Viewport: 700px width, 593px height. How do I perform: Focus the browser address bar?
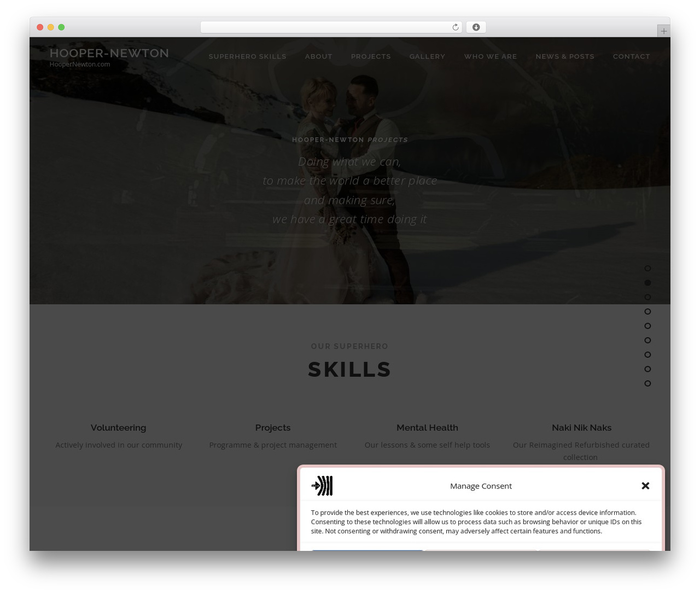click(331, 27)
